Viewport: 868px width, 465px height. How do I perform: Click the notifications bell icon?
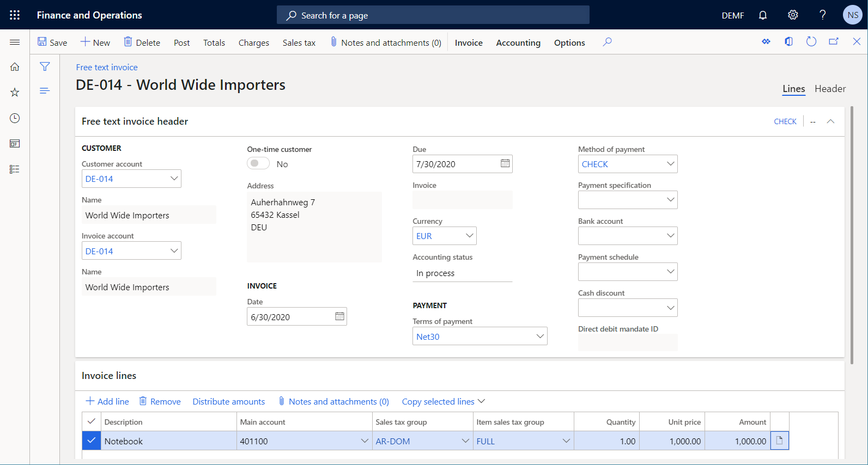point(763,15)
